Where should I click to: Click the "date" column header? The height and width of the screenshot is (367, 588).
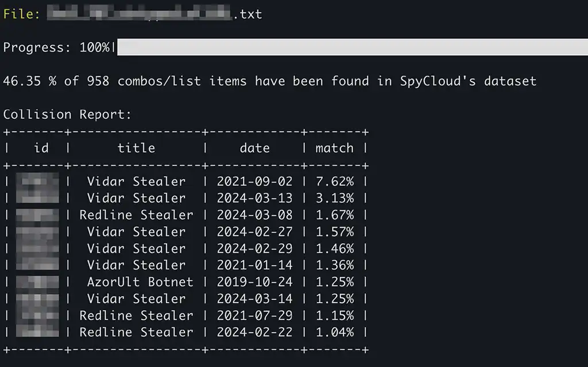(254, 148)
